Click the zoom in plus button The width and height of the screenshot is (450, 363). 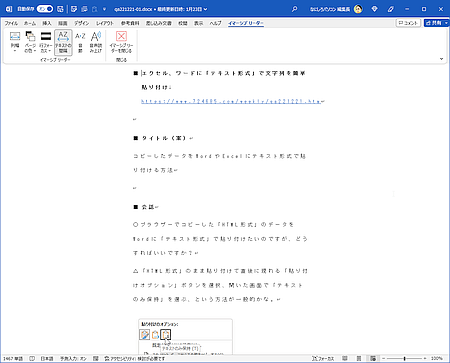pyautogui.click(x=425, y=359)
